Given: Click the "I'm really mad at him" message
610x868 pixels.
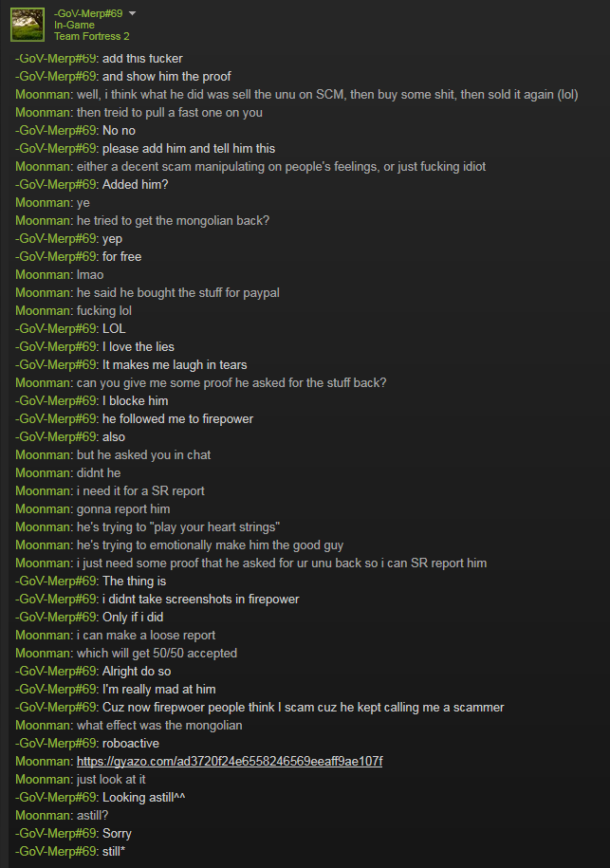Looking at the screenshot, I should pos(158,690).
